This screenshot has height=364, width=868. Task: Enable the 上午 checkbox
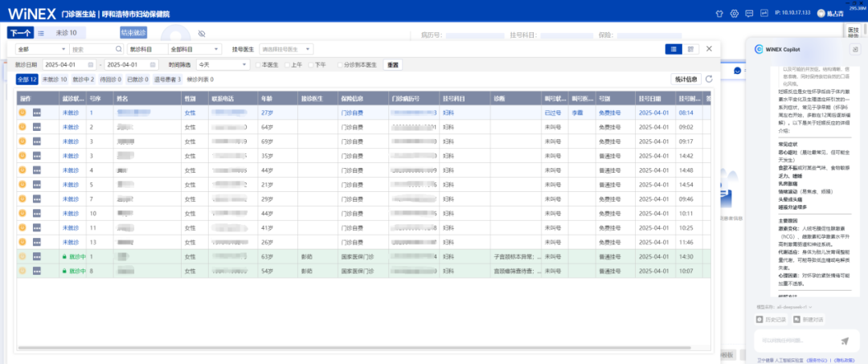(288, 64)
